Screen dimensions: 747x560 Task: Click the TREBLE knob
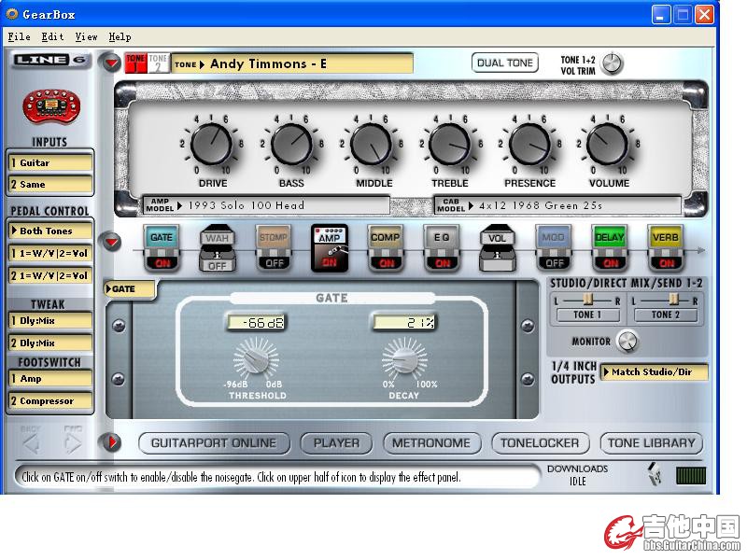click(x=450, y=145)
